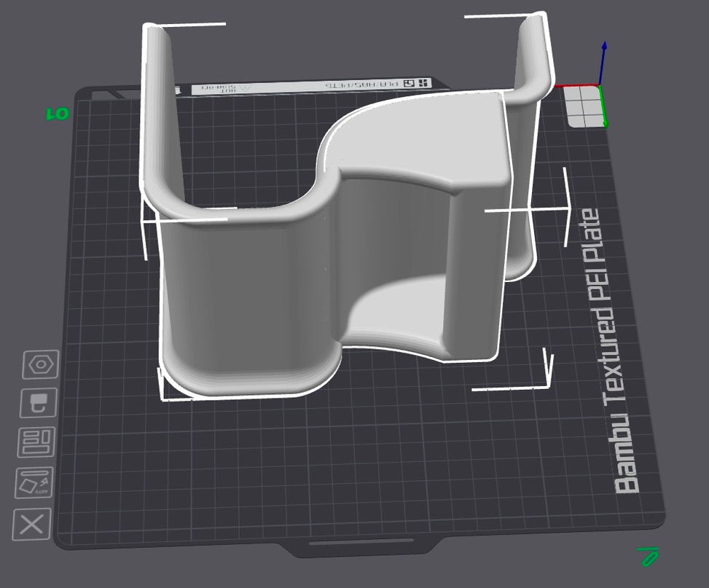Viewport: 709px width, 588px height.
Task: Click the blue Z axis arrow
Action: click(602, 63)
